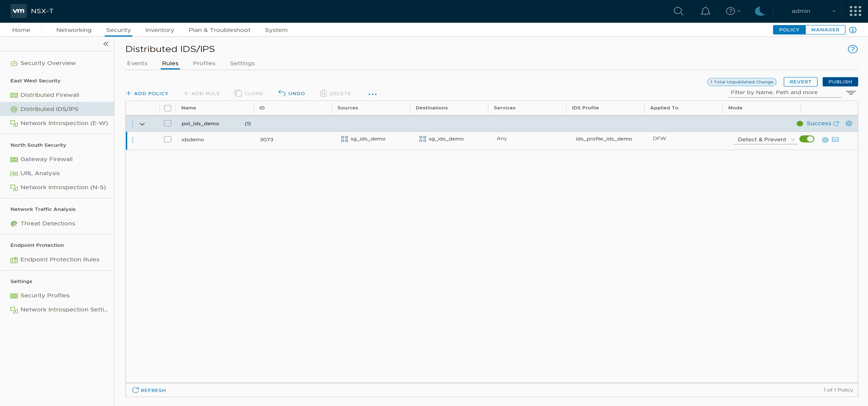Open the application grid launcher icon
The height and width of the screenshot is (406, 868).
[855, 11]
